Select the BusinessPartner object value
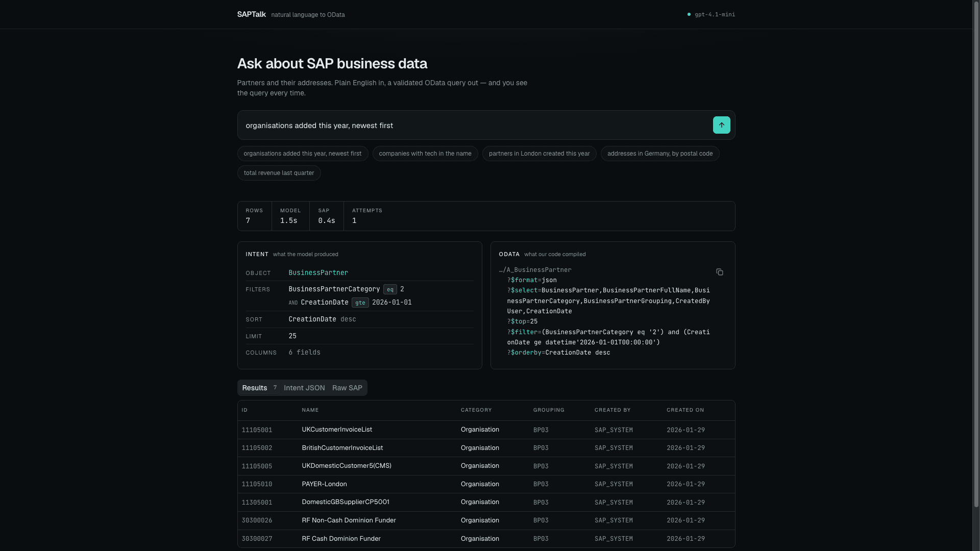 pos(318,273)
